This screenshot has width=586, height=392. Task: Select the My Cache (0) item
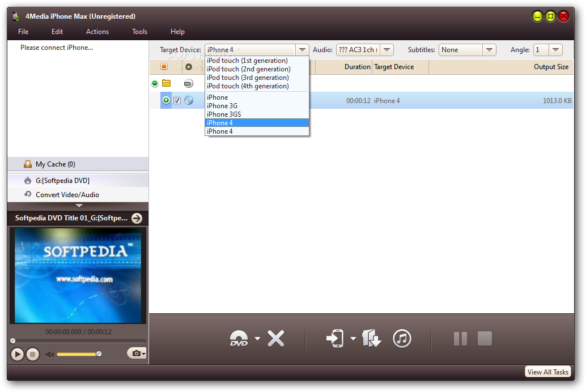point(78,164)
